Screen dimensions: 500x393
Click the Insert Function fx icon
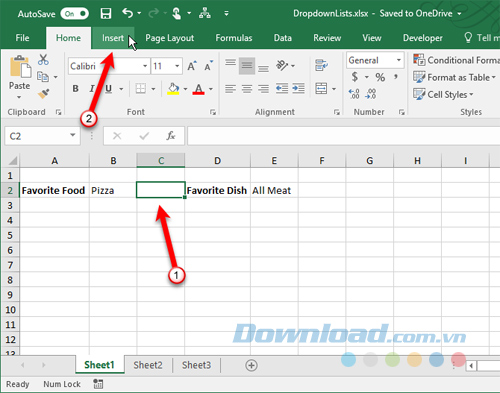tap(171, 136)
